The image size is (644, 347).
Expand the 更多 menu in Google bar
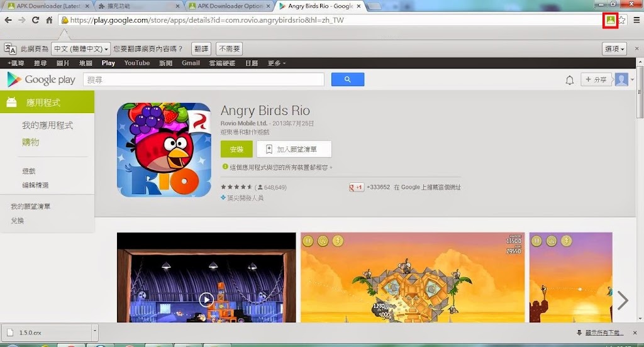coord(277,63)
